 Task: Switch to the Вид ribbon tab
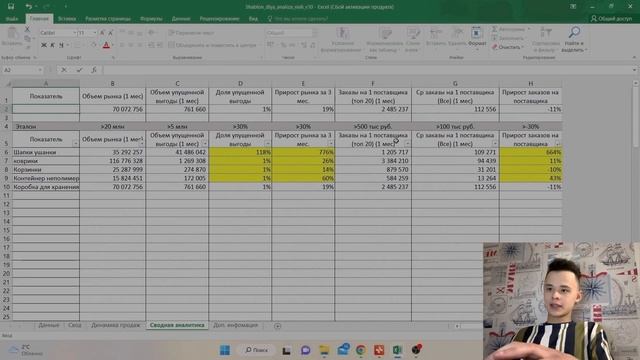[253, 19]
